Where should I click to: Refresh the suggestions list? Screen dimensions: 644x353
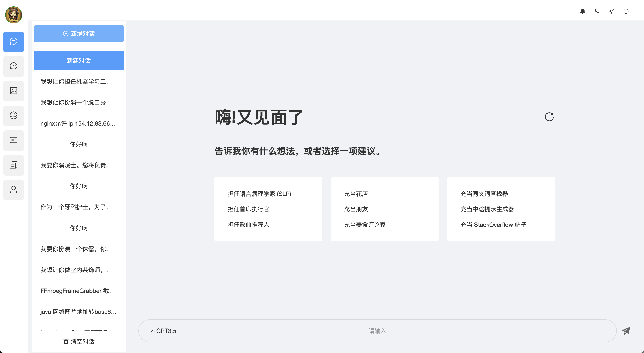pyautogui.click(x=549, y=117)
